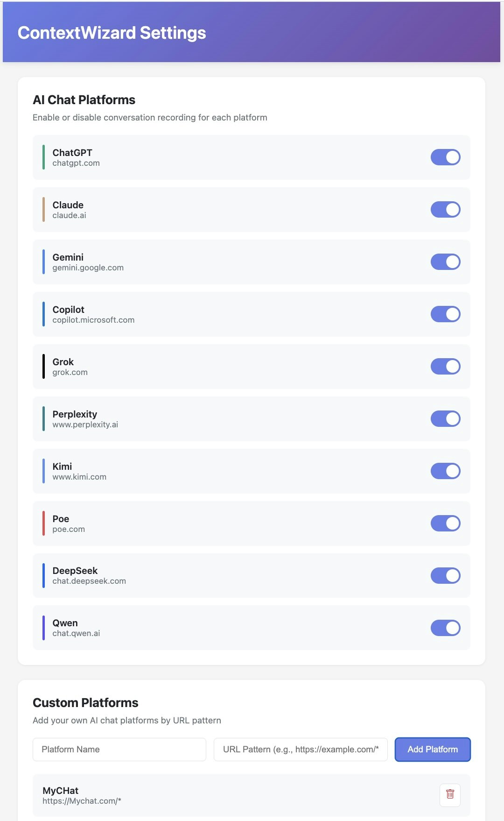Disable the Copilot toggle
The height and width of the screenshot is (821, 504).
point(445,314)
